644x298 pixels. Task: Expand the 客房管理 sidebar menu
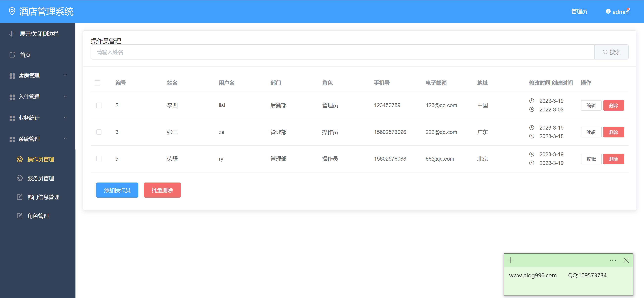pos(38,75)
